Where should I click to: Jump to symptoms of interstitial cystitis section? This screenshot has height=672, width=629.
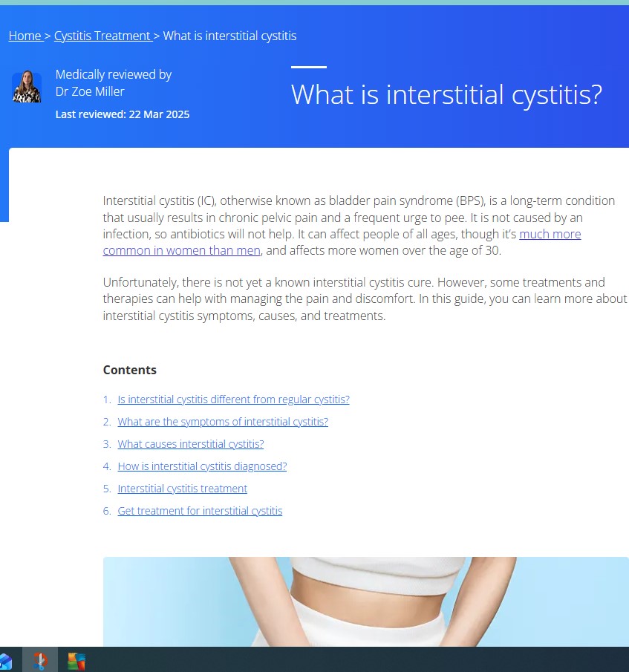pos(223,422)
